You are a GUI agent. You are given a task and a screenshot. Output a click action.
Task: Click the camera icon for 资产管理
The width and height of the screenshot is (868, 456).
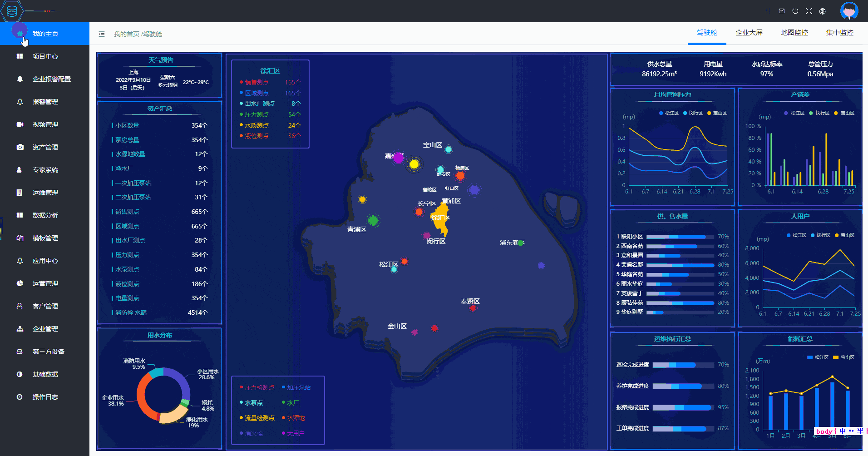[x=20, y=147]
